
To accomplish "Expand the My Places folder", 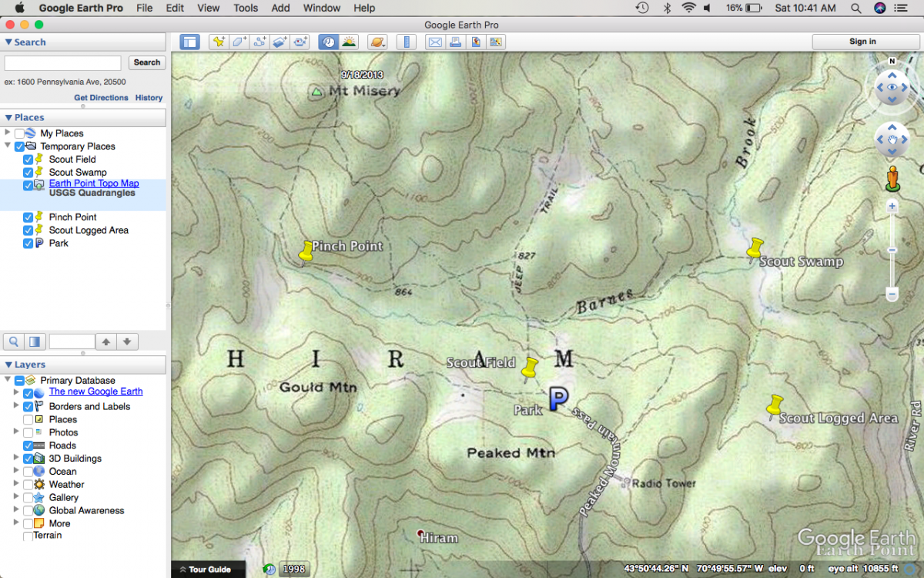I will pyautogui.click(x=8, y=133).
